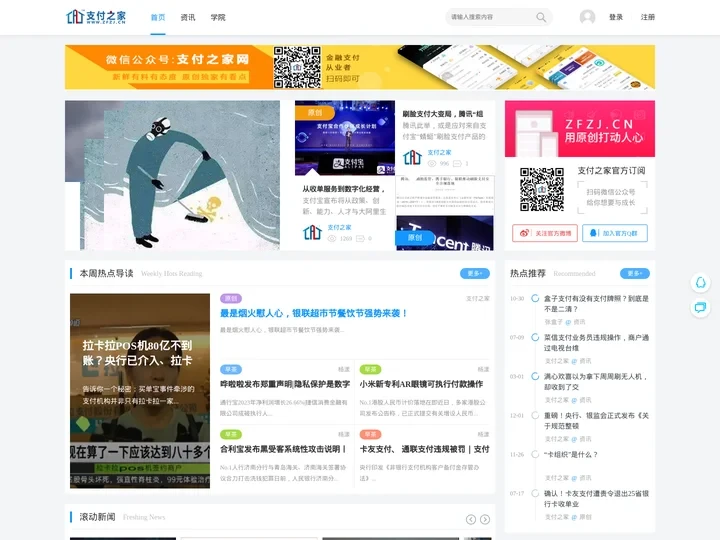Click the 10-30 timeline circle marker
Image resolution: width=720 pixels, height=540 pixels.
(535, 298)
